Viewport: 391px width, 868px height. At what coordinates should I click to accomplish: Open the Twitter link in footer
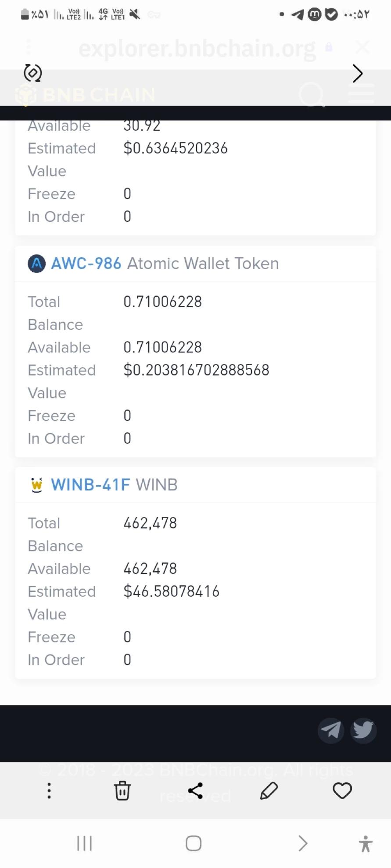pos(363,730)
